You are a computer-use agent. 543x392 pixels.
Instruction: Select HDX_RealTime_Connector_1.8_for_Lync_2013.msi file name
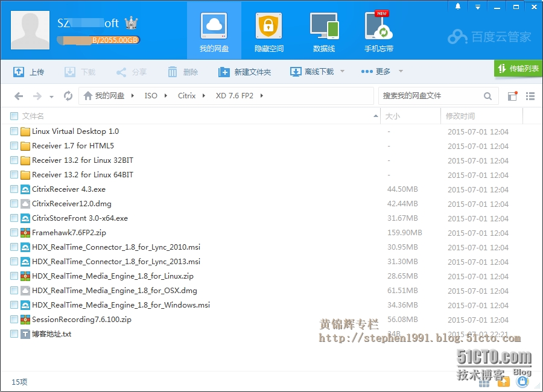pyautogui.click(x=116, y=262)
